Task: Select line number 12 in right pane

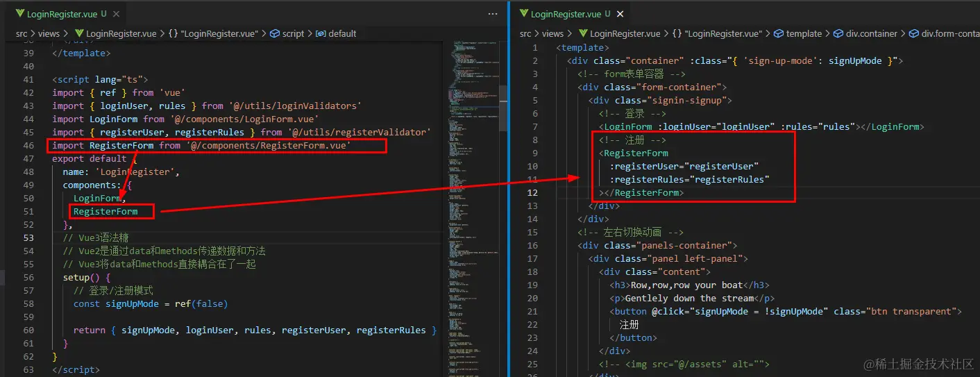Action: (532, 193)
